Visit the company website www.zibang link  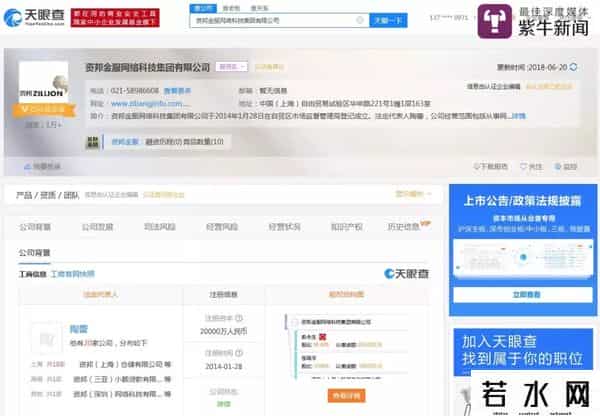click(x=149, y=104)
